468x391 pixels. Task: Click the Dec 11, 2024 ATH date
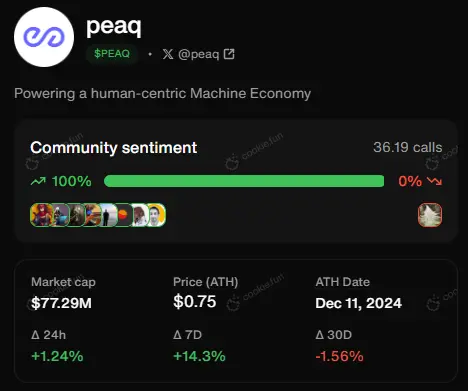(359, 303)
